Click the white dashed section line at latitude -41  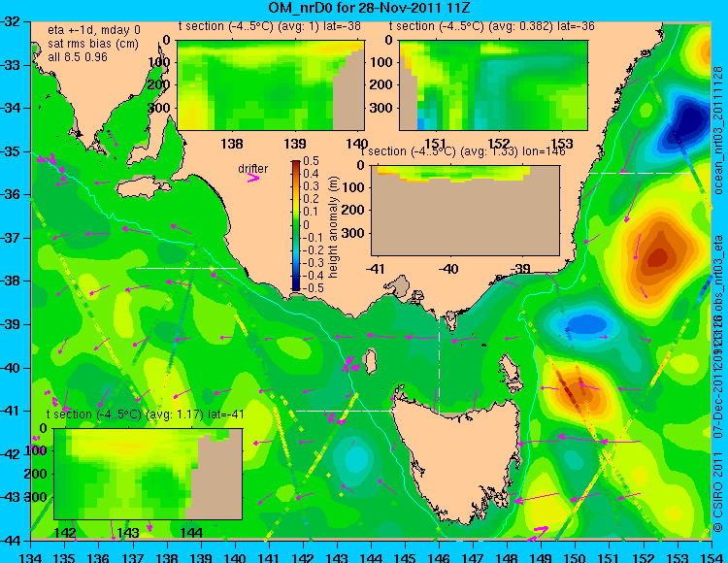pos(347,411)
